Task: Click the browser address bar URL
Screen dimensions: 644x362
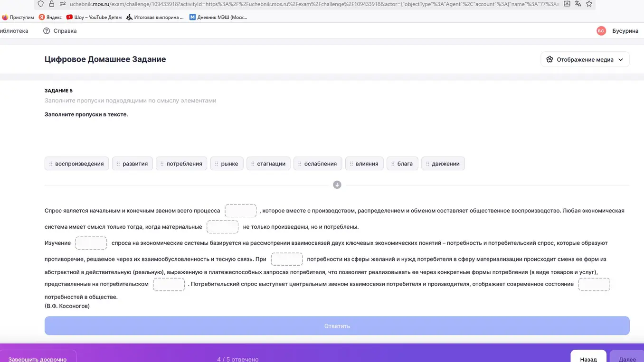Action: (314, 4)
